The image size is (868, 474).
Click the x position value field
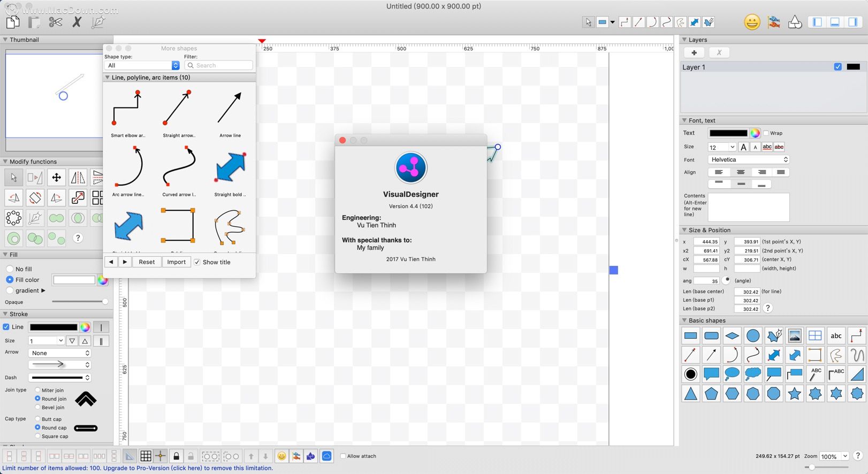pos(706,242)
